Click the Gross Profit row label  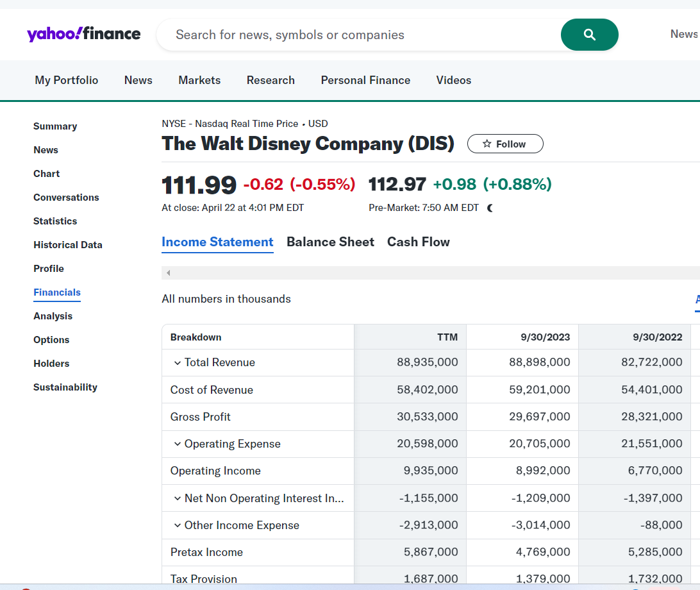pyautogui.click(x=201, y=417)
